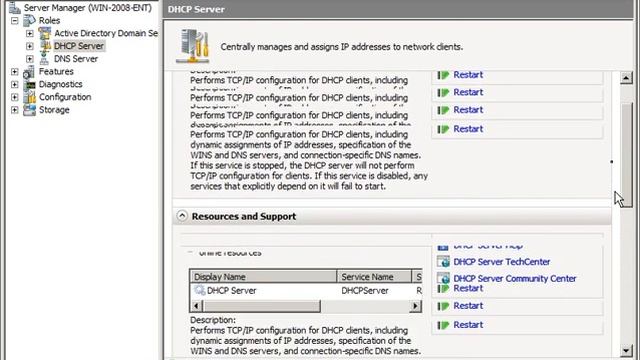Click the Roles folder icon
The image size is (640, 360).
point(29,20)
